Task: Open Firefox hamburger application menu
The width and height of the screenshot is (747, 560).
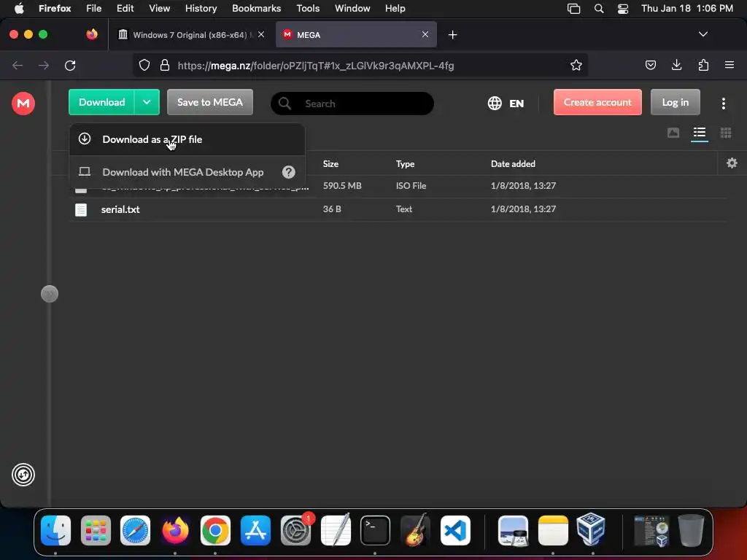Action: pyautogui.click(x=729, y=65)
